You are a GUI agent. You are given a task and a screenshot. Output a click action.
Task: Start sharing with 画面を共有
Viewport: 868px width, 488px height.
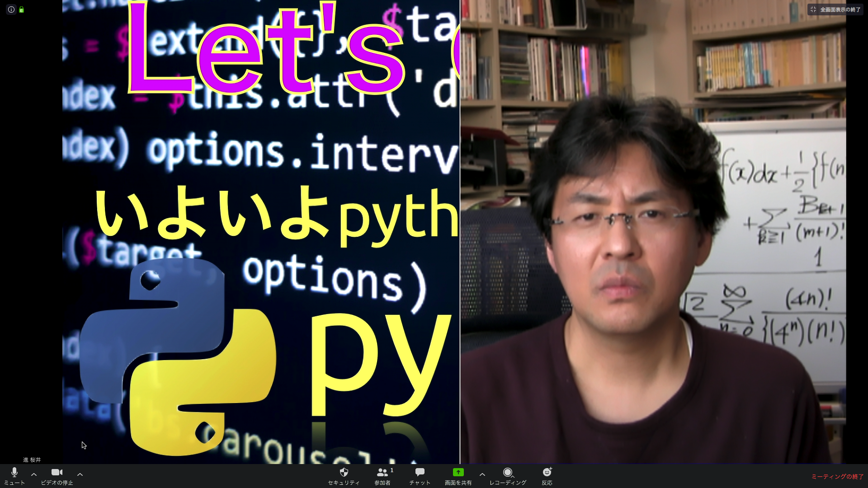[458, 476]
